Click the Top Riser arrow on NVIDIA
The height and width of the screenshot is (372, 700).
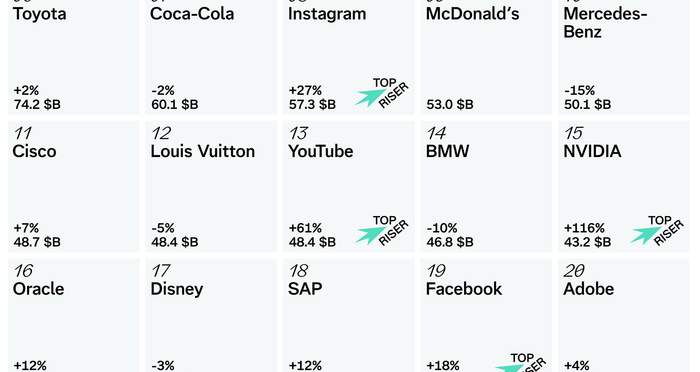(x=645, y=234)
